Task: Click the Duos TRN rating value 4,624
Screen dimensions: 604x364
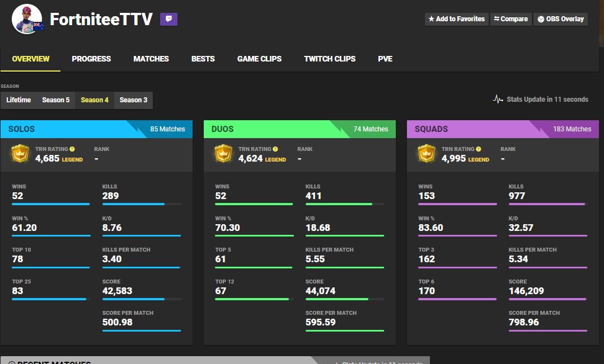Action: pyautogui.click(x=250, y=159)
